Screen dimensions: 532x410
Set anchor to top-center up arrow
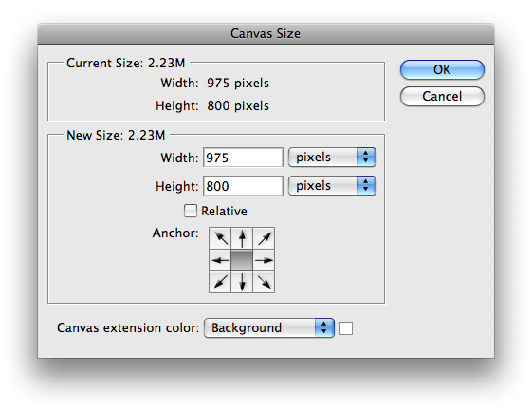click(x=242, y=238)
